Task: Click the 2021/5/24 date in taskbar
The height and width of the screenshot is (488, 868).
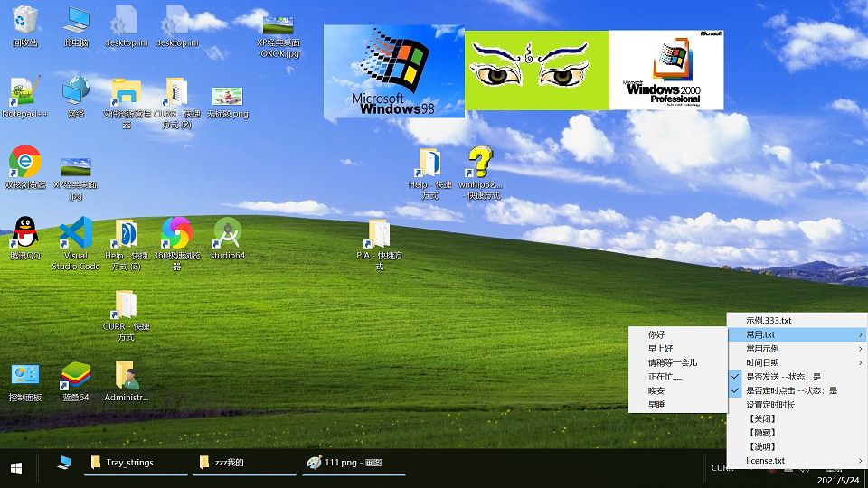Action: [x=838, y=480]
